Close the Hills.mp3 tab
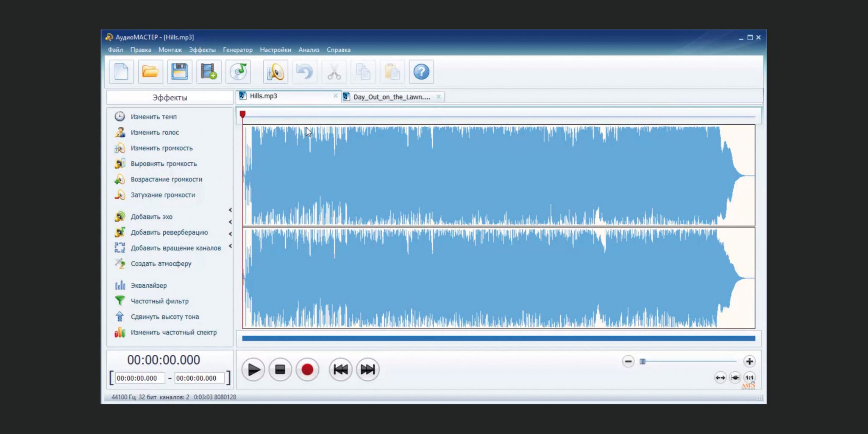868x434 pixels. (x=335, y=96)
